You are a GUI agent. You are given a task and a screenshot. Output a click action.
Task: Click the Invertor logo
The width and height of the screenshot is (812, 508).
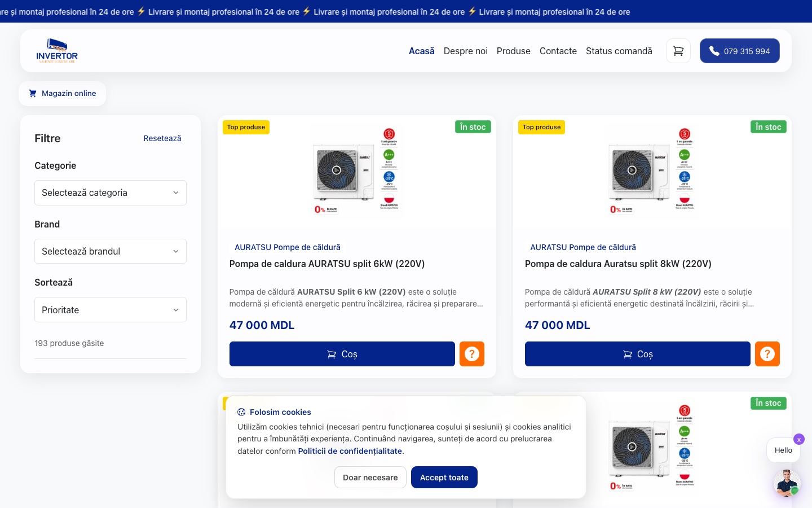coord(57,51)
